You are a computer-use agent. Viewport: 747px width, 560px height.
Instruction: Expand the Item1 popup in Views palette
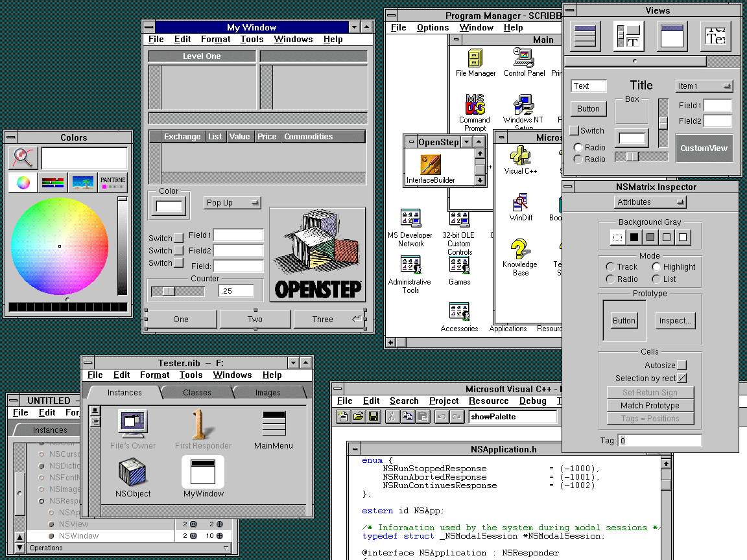[704, 86]
